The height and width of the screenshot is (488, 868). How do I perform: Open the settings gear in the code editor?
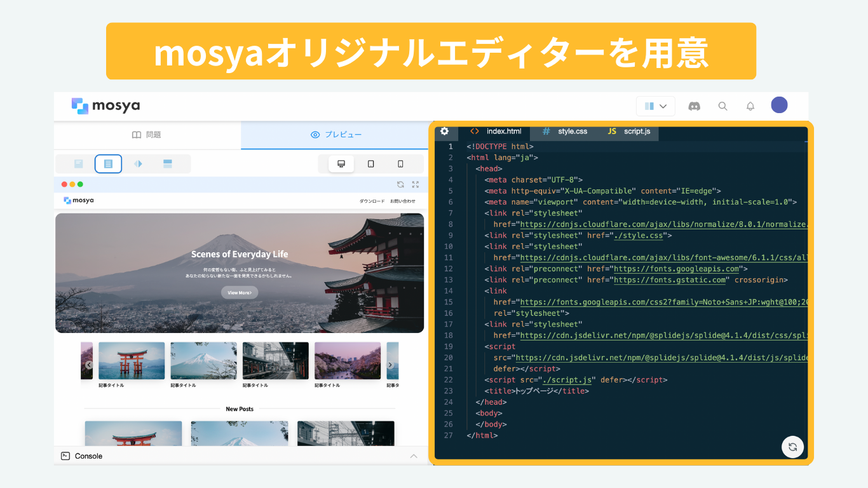click(445, 132)
